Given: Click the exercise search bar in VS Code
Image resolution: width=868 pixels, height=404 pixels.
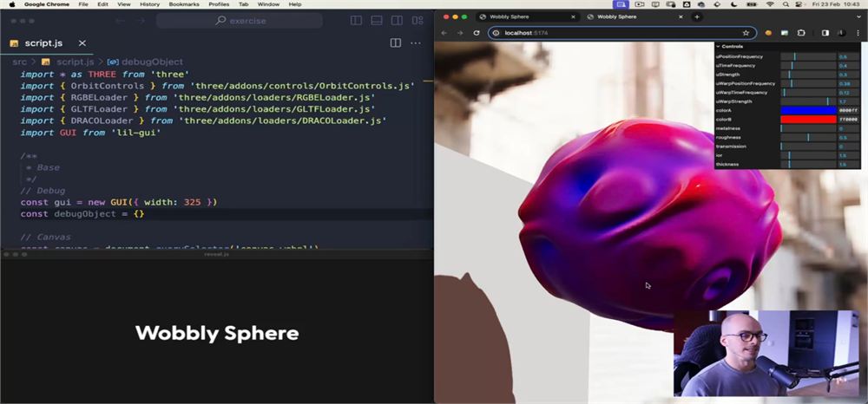Looking at the screenshot, I should tap(240, 21).
